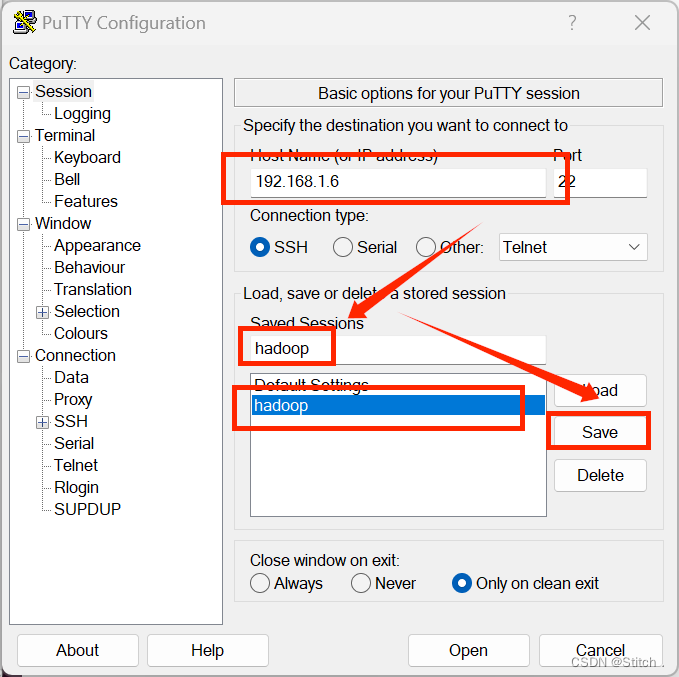Select the Serial connection type radio
The width and height of the screenshot is (679, 677).
tap(343, 247)
